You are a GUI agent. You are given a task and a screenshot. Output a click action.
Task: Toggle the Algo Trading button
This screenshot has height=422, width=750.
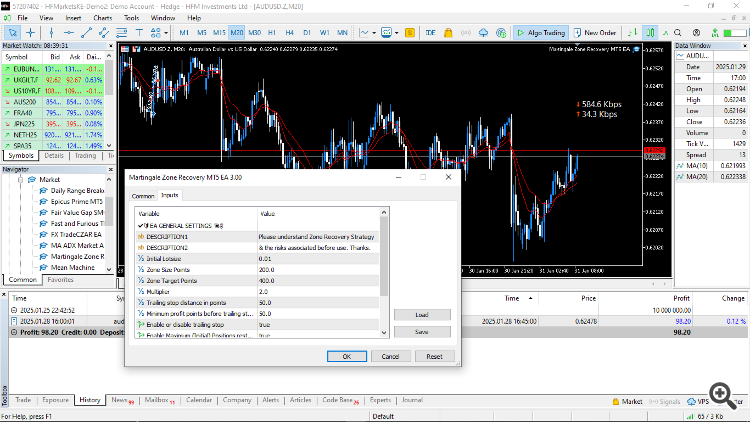[x=541, y=33]
